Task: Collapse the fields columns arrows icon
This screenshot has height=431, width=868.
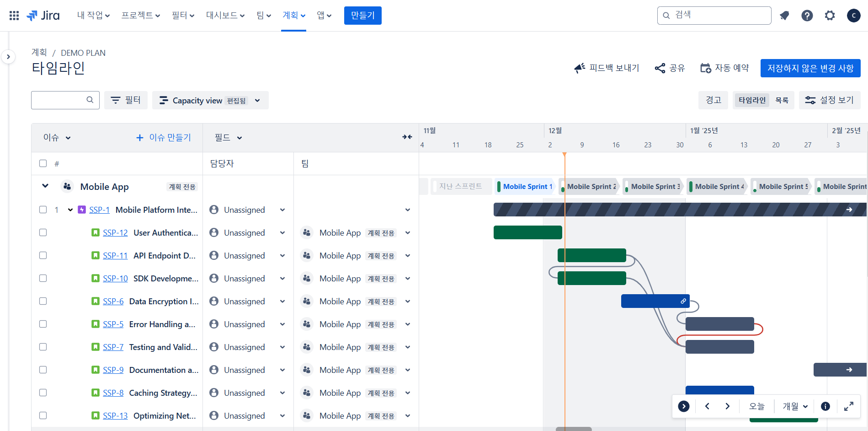Action: point(407,137)
